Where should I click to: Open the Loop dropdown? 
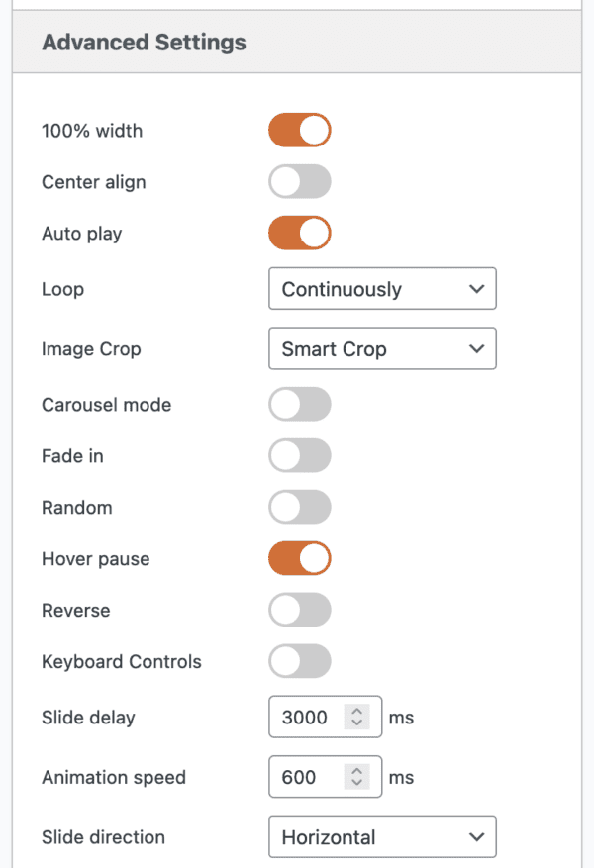click(382, 289)
